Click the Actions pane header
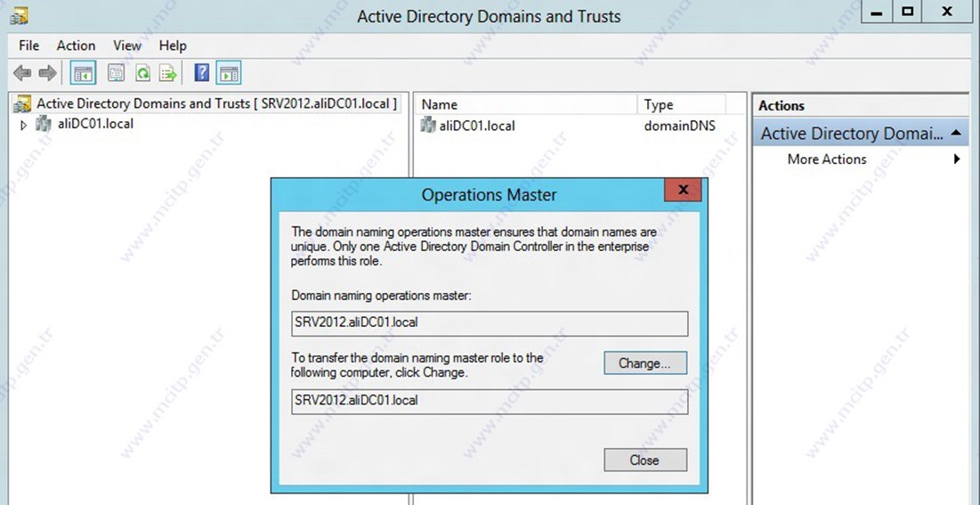 pos(860,106)
